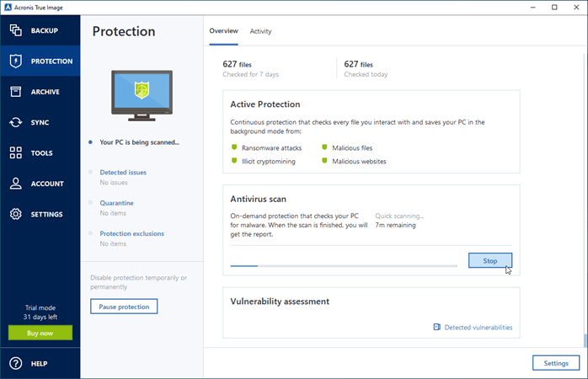Click the Malicious websites shield icon
The width and height of the screenshot is (588, 379).
[x=324, y=161]
